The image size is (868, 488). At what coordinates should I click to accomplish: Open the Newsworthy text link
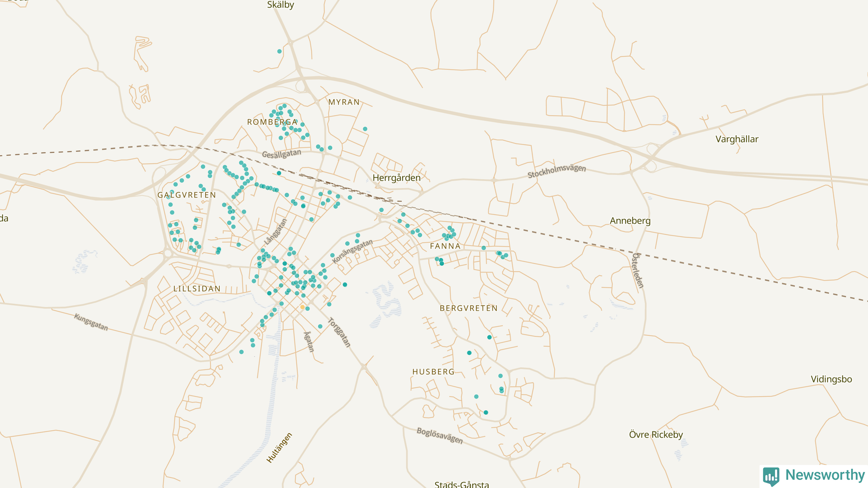pyautogui.click(x=825, y=475)
